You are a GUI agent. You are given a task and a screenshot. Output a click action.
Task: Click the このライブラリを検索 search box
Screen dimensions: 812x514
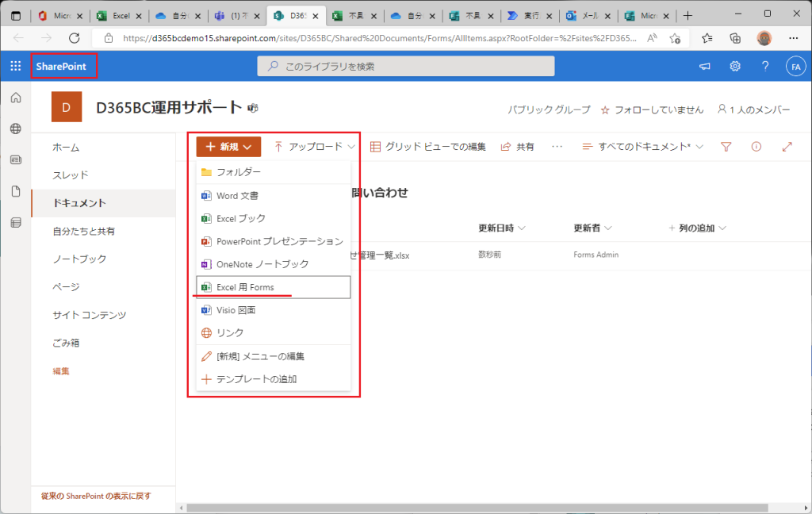click(x=405, y=67)
